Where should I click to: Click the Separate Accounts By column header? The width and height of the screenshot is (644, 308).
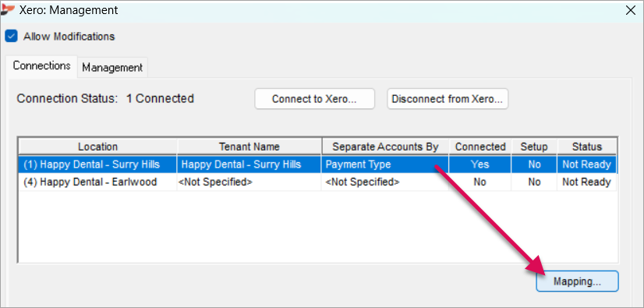click(385, 147)
